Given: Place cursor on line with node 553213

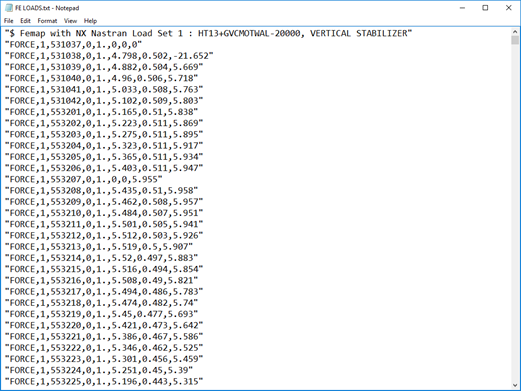Looking at the screenshot, I should tap(99, 247).
